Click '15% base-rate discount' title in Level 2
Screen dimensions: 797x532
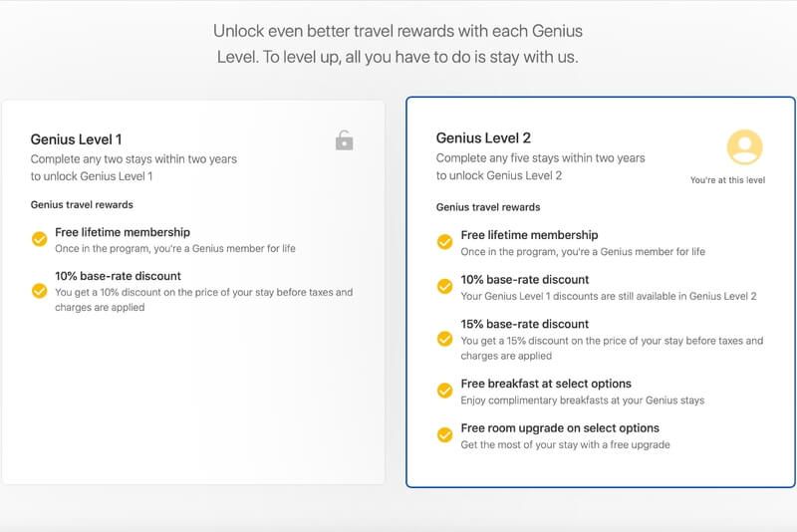[x=525, y=324]
